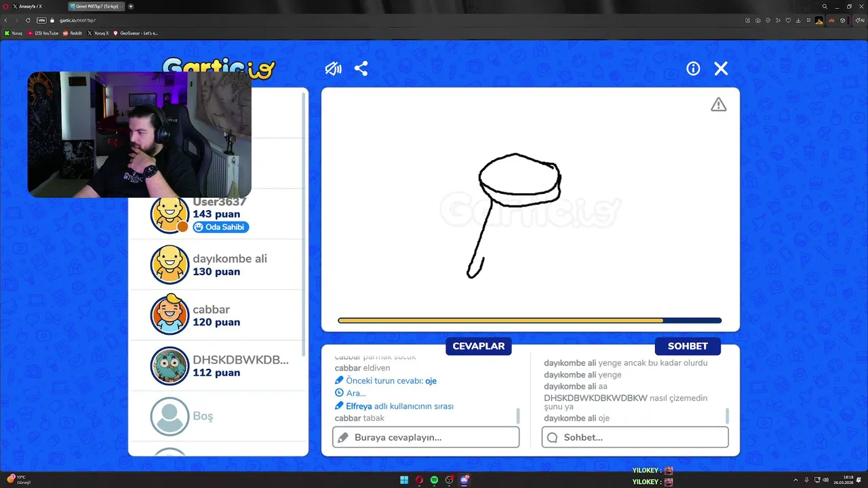Click '130 puan' score text
Screen dimensions: 868x488
(x=216, y=272)
